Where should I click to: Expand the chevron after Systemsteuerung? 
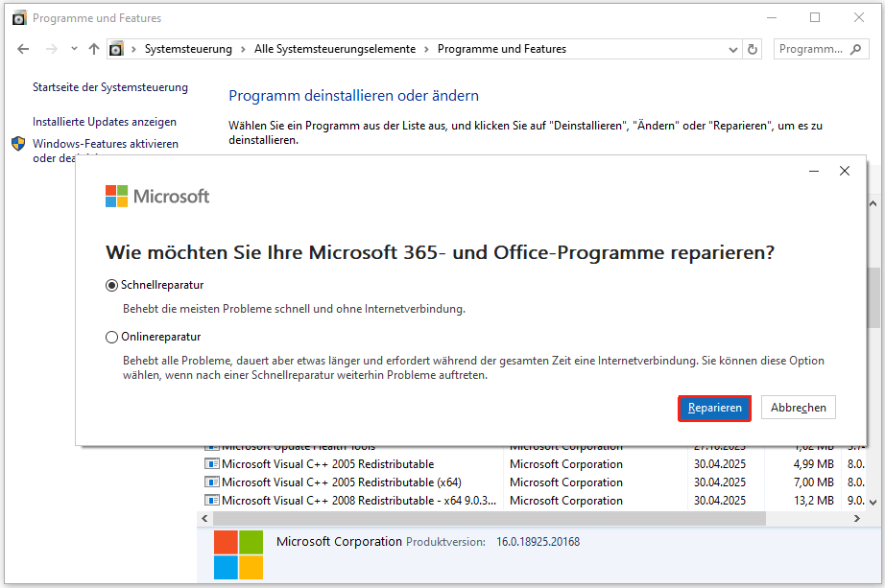coord(243,49)
